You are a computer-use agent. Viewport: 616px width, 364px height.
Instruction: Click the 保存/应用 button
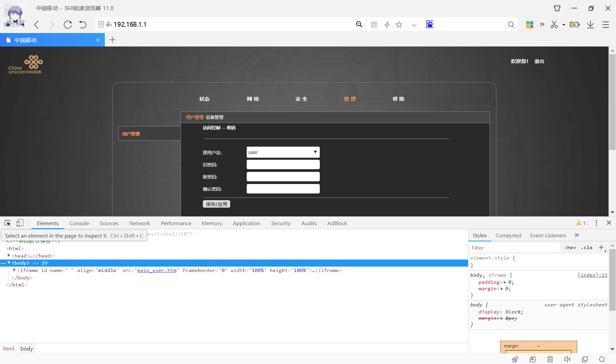click(x=216, y=204)
